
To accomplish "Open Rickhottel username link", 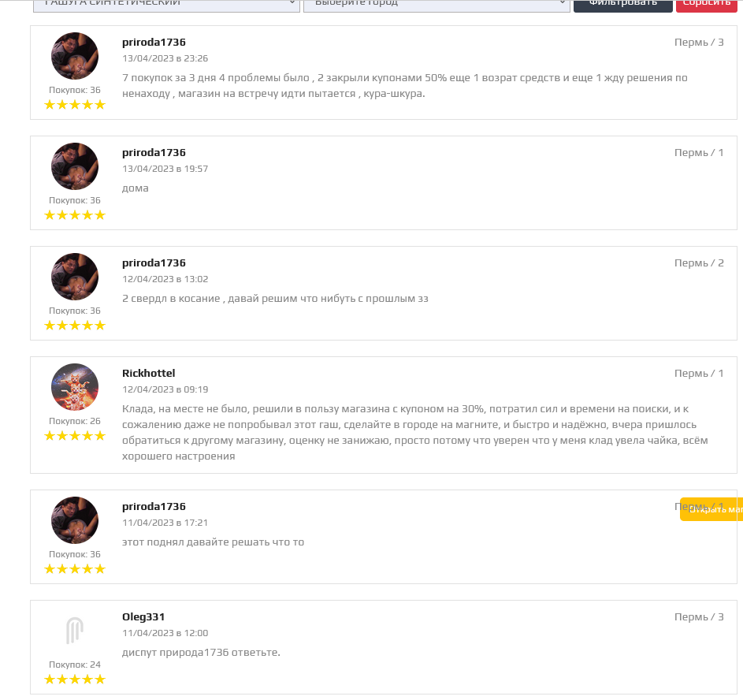I will click(149, 374).
